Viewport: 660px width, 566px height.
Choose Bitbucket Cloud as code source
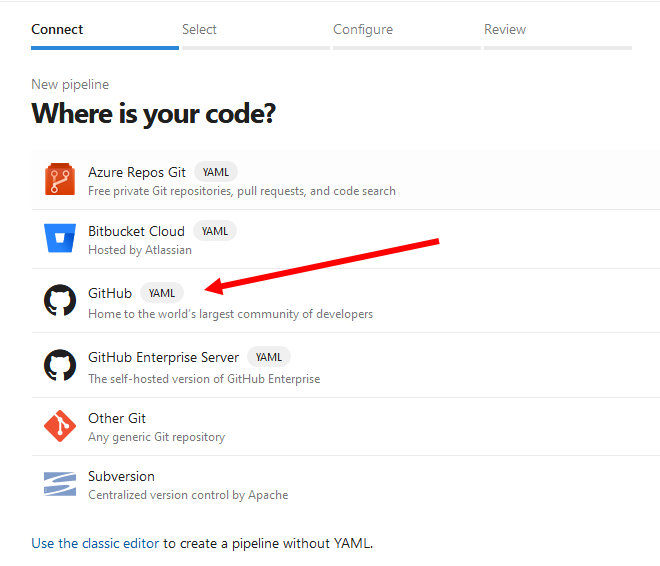(x=346, y=239)
